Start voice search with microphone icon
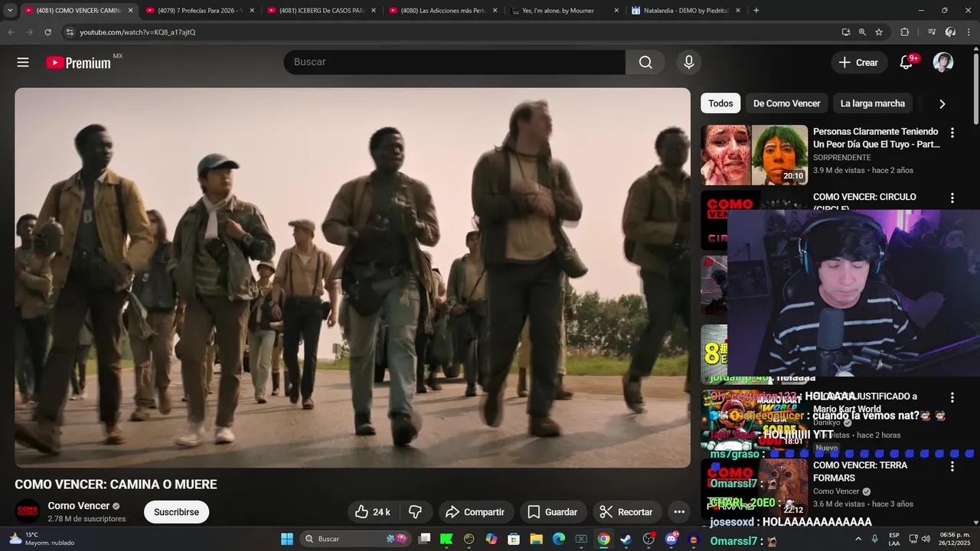The image size is (980, 551). pos(688,63)
